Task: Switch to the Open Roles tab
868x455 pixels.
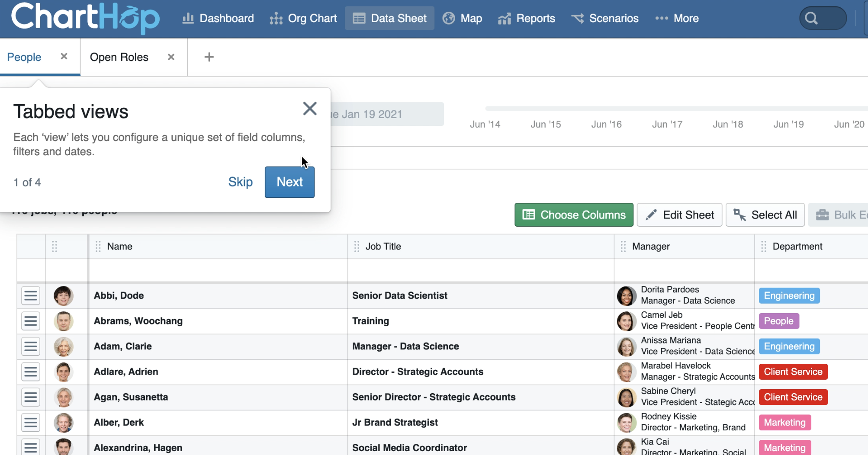Action: 119,57
